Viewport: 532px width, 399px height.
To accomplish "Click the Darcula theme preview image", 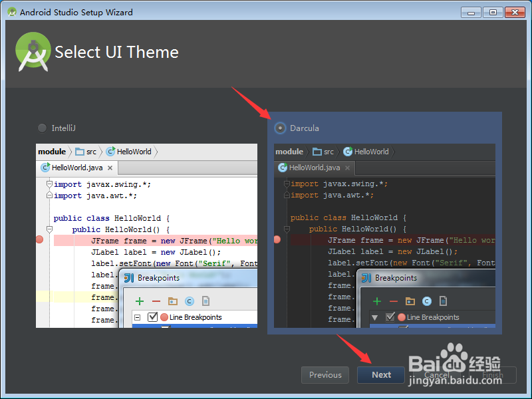I will pyautogui.click(x=385, y=235).
